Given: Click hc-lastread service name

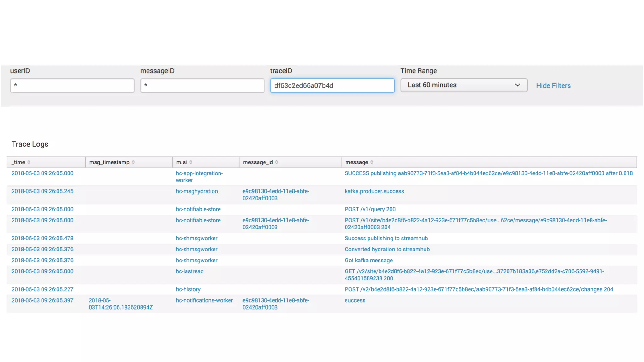Looking at the screenshot, I should [189, 271].
